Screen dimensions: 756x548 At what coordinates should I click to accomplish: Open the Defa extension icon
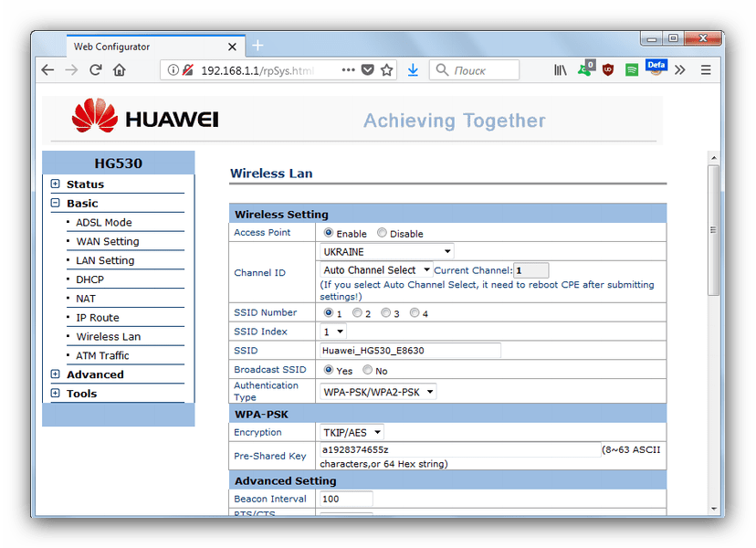point(656,68)
